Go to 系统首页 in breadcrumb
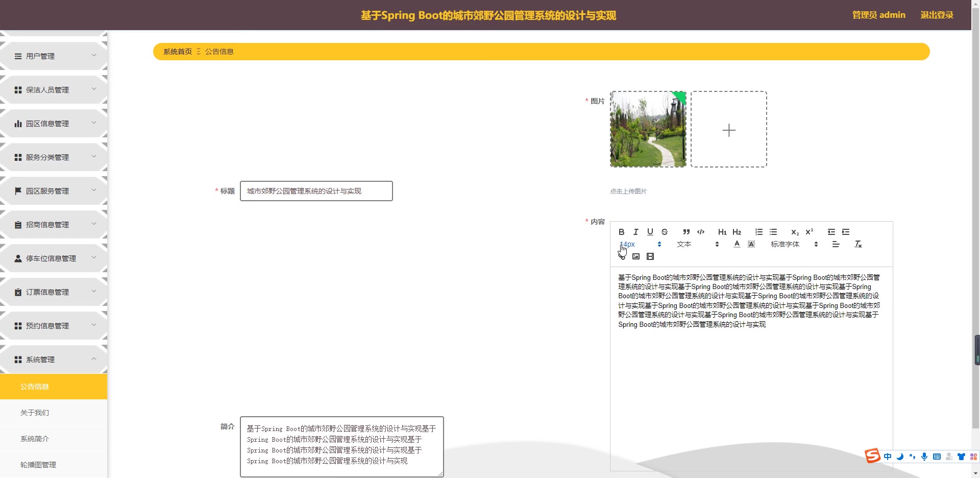 178,52
